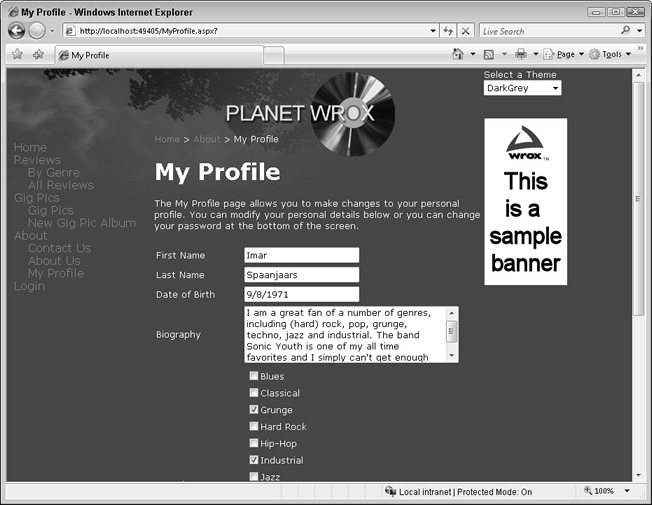The height and width of the screenshot is (505, 652).
Task: Click the Print toolbar icon
Action: [521, 54]
